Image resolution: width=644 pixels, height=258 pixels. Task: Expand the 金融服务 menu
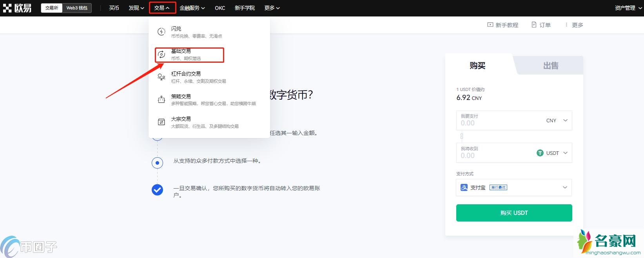click(x=192, y=8)
